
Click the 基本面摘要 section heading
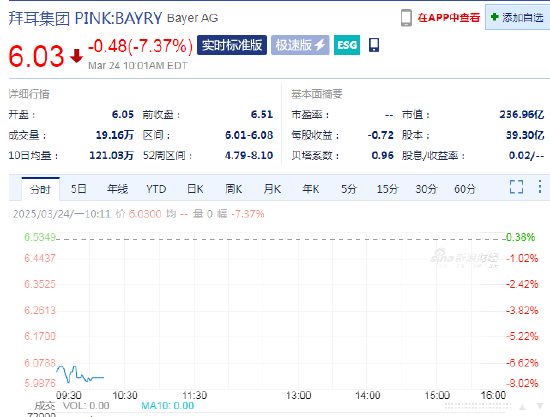click(x=317, y=94)
